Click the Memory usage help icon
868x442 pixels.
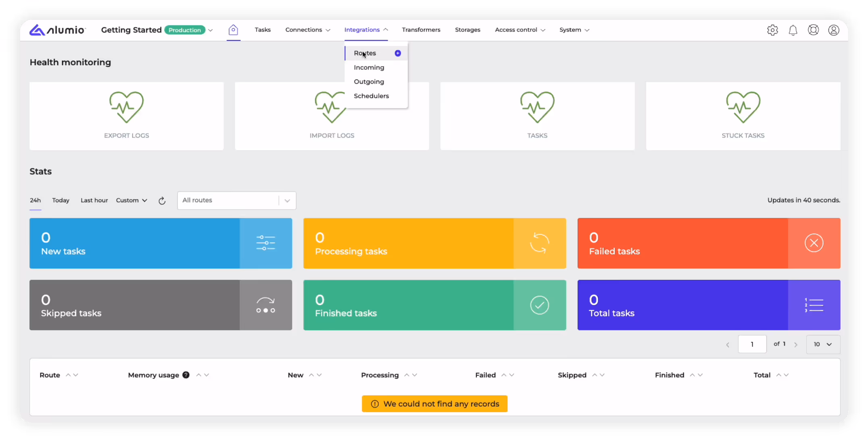[186, 375]
